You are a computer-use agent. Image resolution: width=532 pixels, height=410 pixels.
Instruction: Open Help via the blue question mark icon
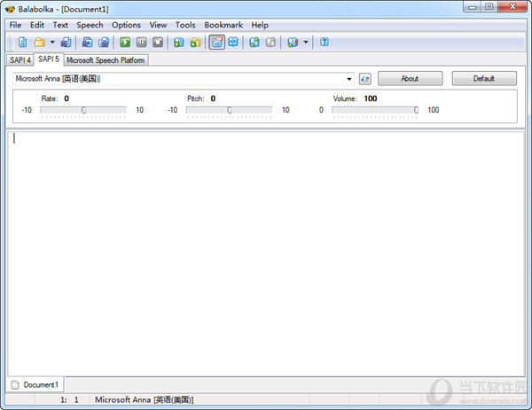click(325, 42)
